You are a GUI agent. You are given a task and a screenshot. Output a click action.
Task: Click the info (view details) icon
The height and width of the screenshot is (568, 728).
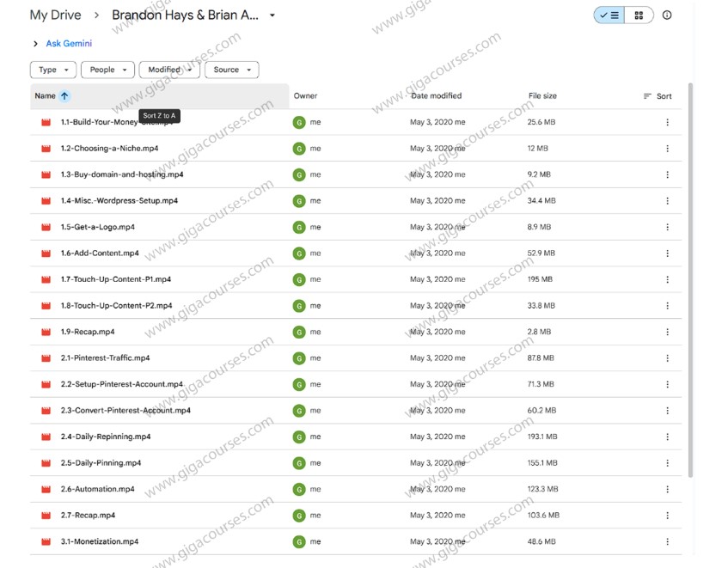click(667, 15)
